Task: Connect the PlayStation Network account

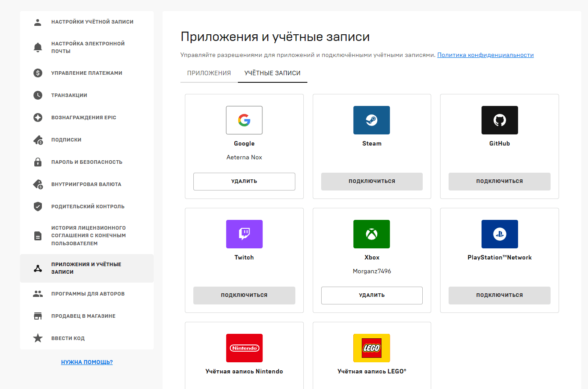Action: click(499, 295)
